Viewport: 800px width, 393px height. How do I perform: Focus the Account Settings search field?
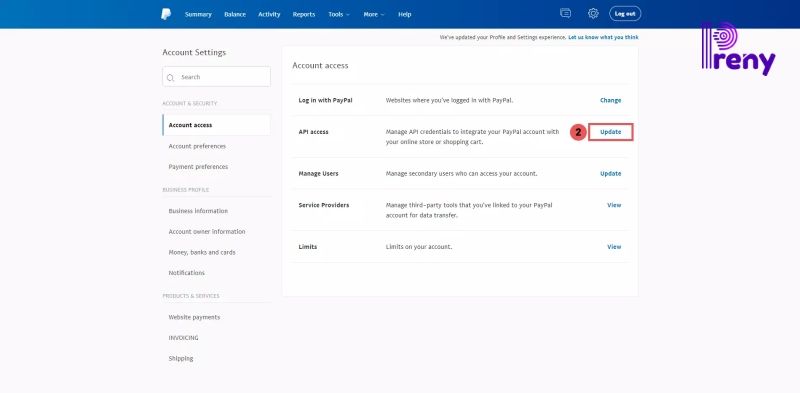[x=216, y=77]
